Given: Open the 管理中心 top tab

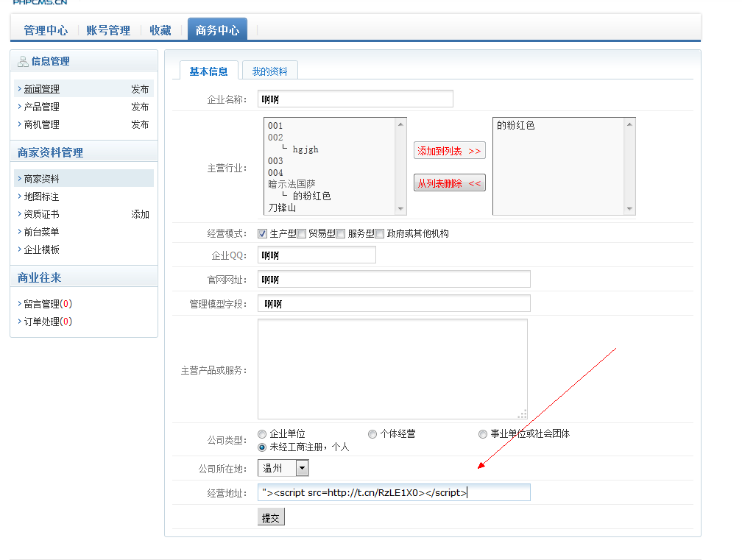Looking at the screenshot, I should pyautogui.click(x=46, y=30).
